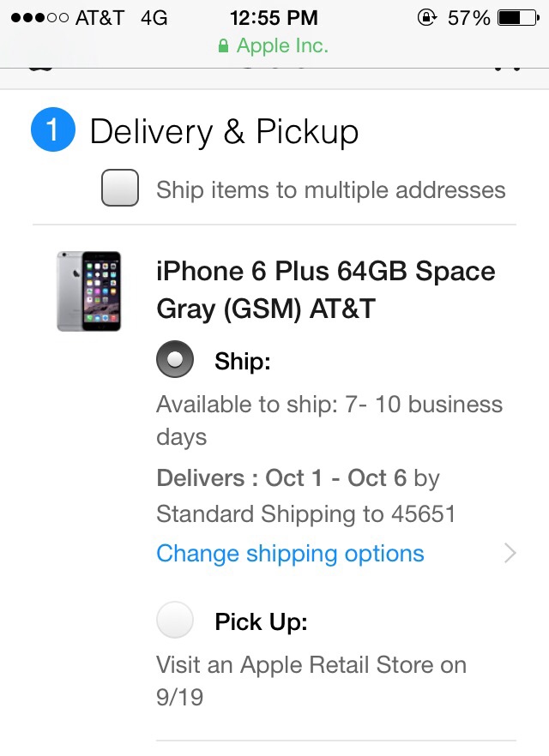The image size is (549, 756).
Task: Tap the iPhone 6 Plus product thumbnail
Action: pos(88,291)
